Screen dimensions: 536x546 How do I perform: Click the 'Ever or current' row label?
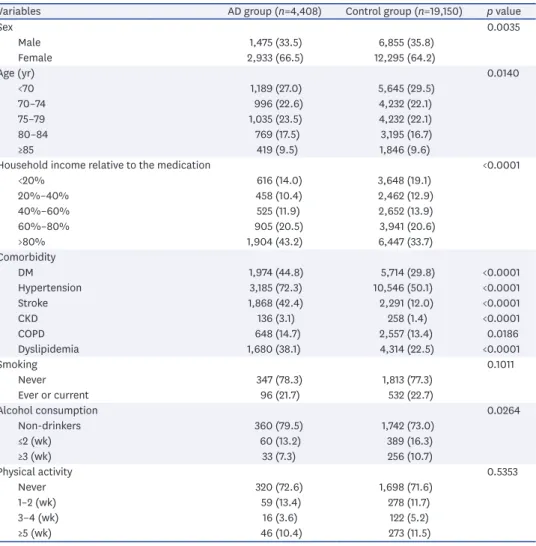[x=53, y=395]
